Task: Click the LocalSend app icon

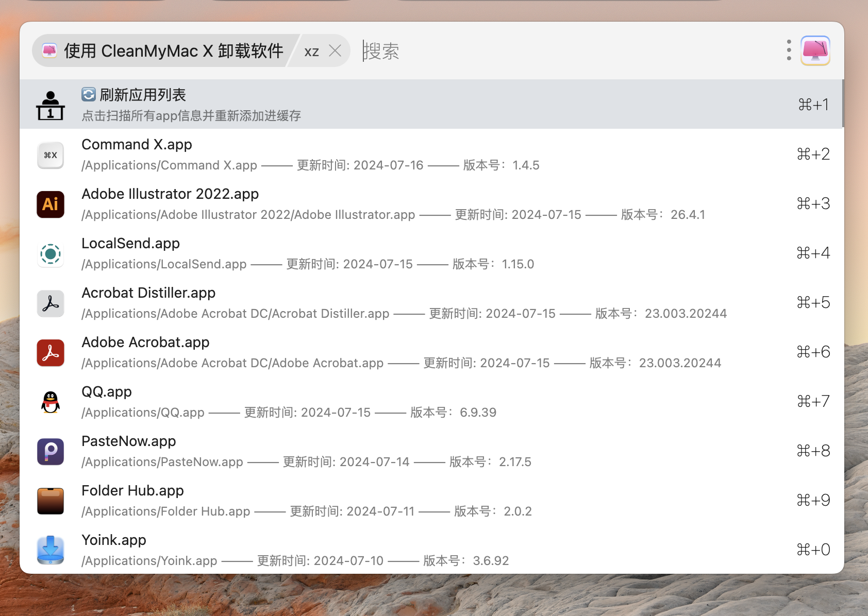Action: pyautogui.click(x=51, y=254)
